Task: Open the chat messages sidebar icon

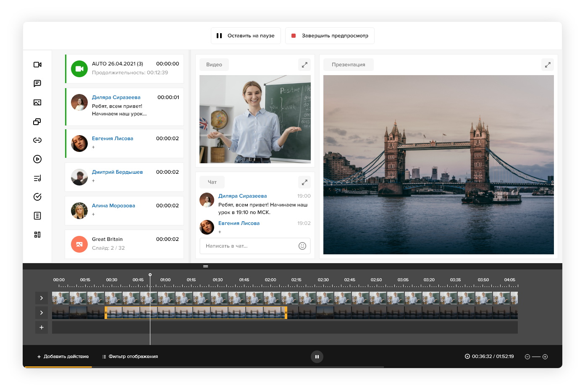Action: point(37,84)
